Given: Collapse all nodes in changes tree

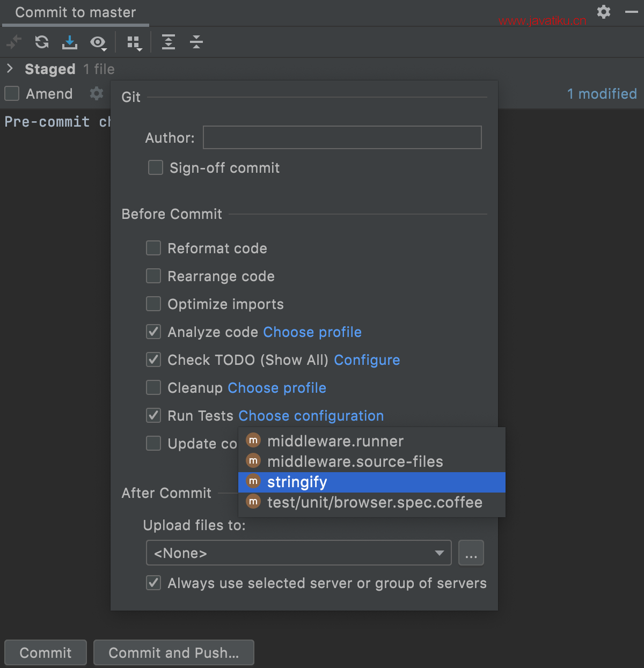Looking at the screenshot, I should (x=196, y=42).
